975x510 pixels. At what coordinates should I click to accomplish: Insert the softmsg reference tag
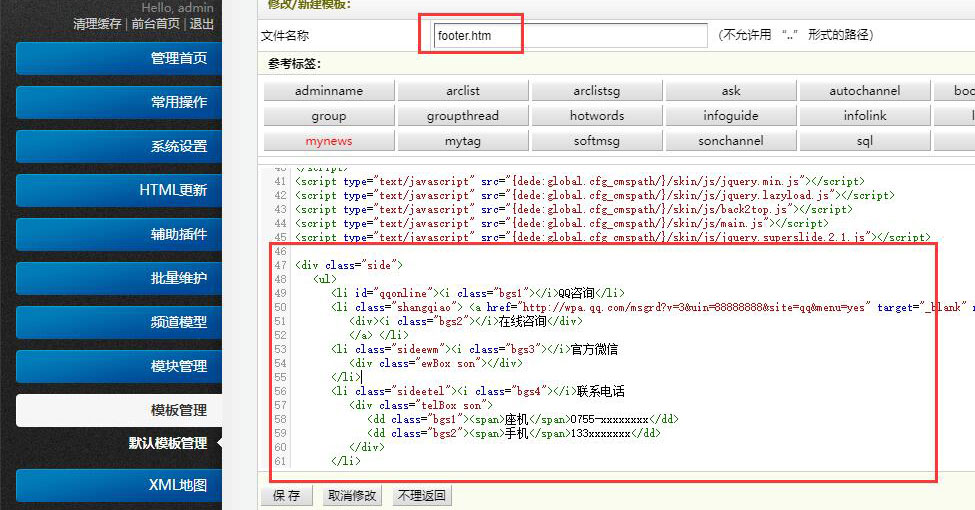tap(597, 141)
